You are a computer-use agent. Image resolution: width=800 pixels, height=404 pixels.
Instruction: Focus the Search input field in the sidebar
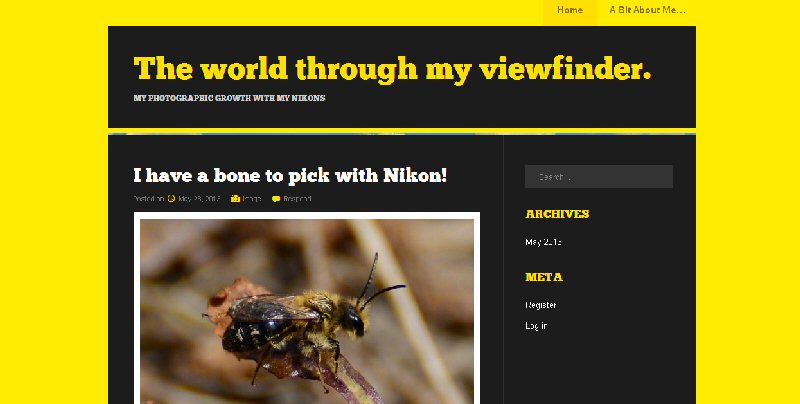[x=598, y=177]
